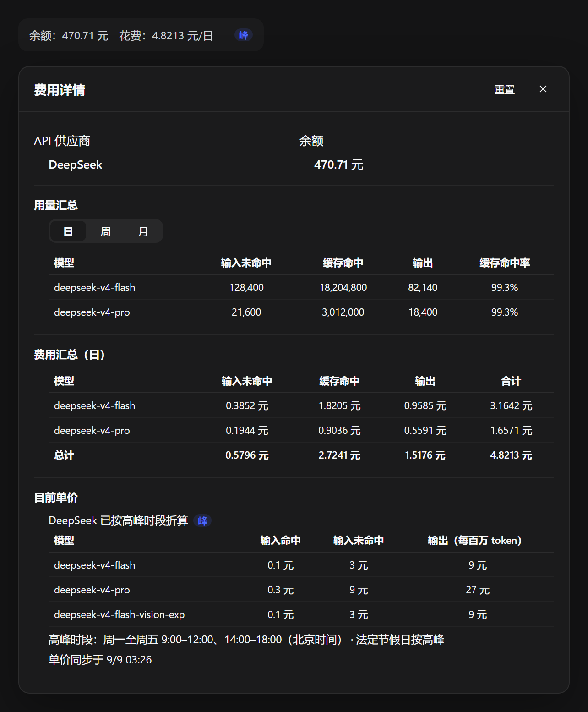The width and height of the screenshot is (588, 712).
Task: Click the 缓存命中率 column header
Action: point(505,263)
